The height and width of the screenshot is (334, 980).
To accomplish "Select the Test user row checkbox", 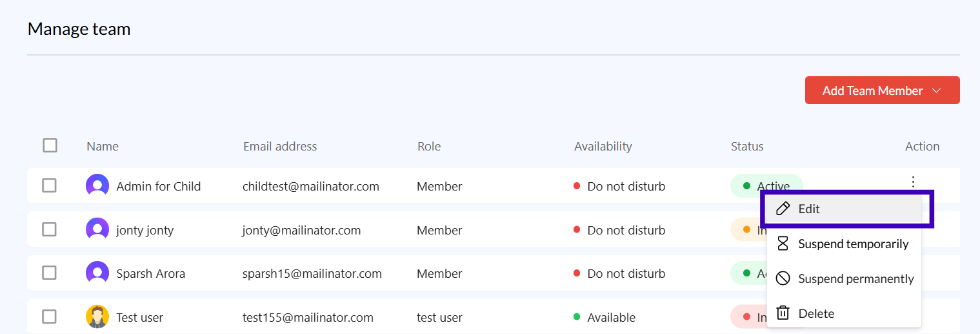I will point(50,317).
